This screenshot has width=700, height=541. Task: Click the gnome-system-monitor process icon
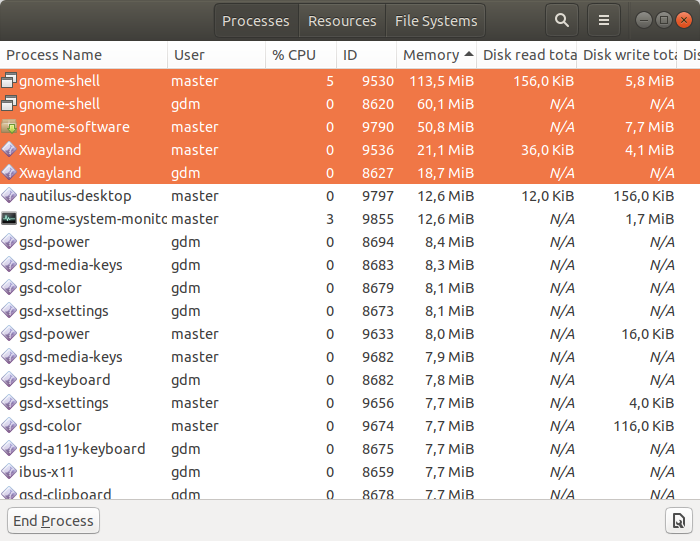pos(9,219)
